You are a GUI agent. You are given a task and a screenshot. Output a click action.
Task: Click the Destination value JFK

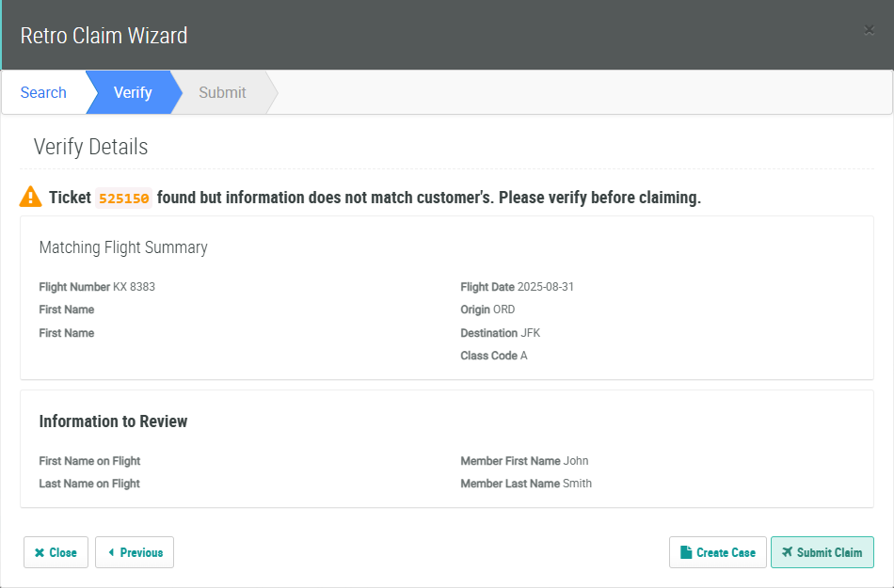(531, 333)
